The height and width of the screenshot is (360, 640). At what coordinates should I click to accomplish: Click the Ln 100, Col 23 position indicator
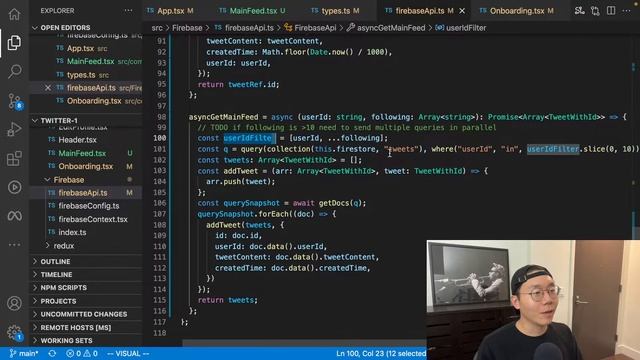[x=381, y=353]
